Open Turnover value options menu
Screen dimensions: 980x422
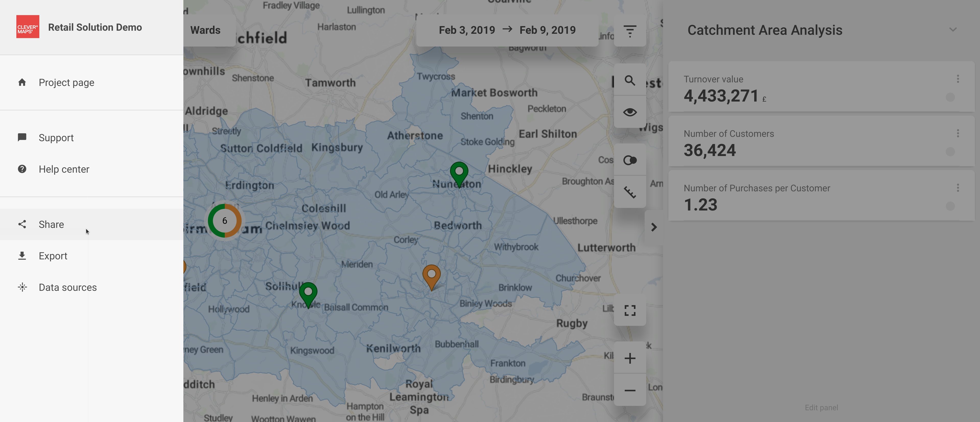click(958, 79)
